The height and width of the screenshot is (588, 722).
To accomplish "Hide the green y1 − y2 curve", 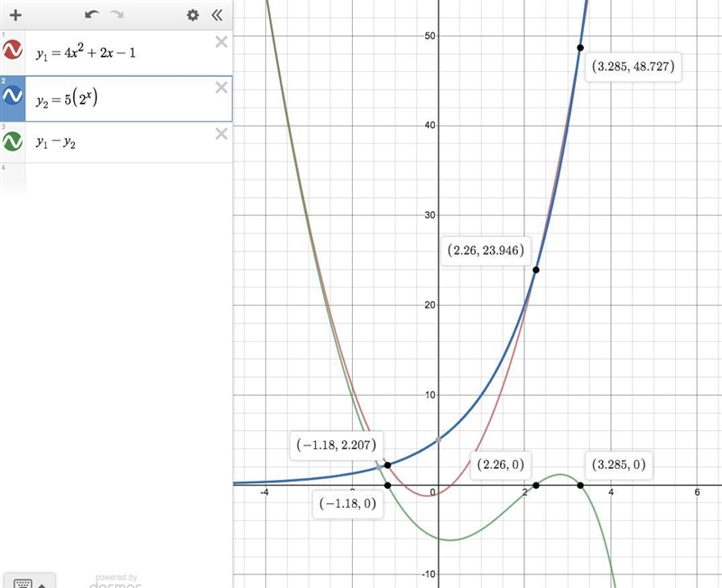I will pos(13,142).
